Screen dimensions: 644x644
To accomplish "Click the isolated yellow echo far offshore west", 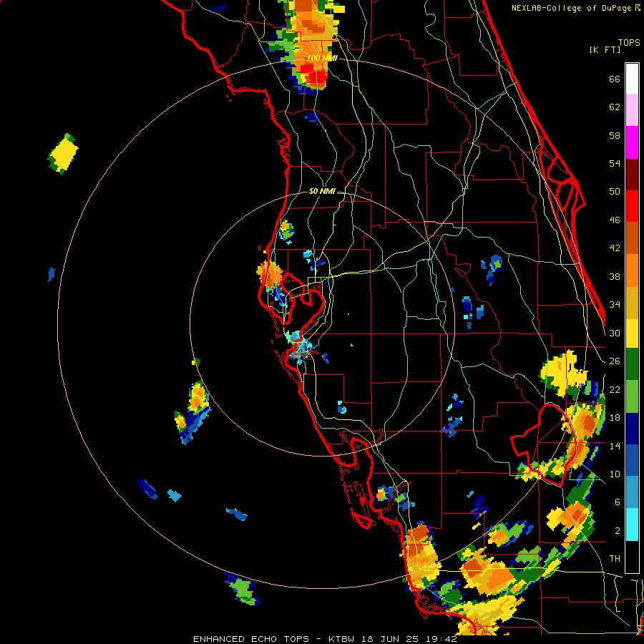I will click(63, 154).
